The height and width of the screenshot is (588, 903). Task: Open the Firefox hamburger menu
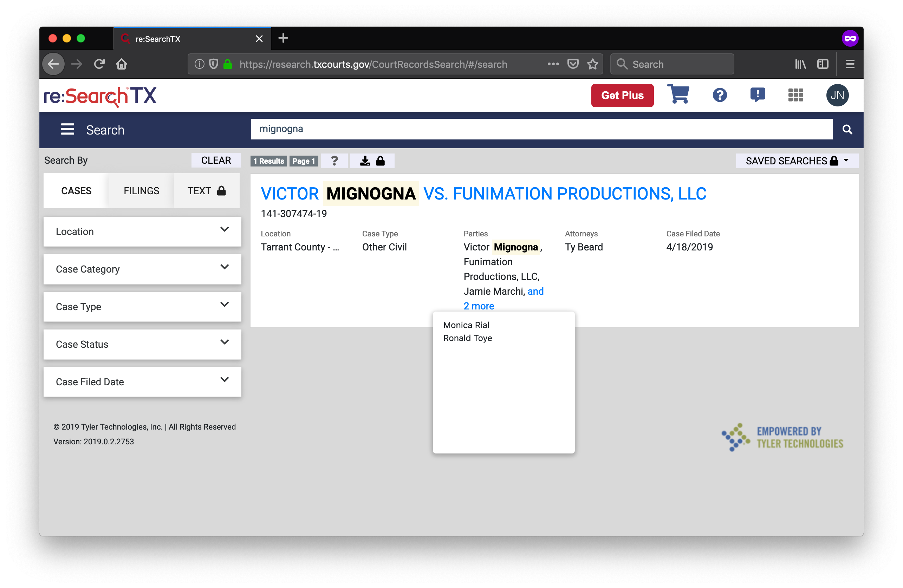(x=850, y=64)
